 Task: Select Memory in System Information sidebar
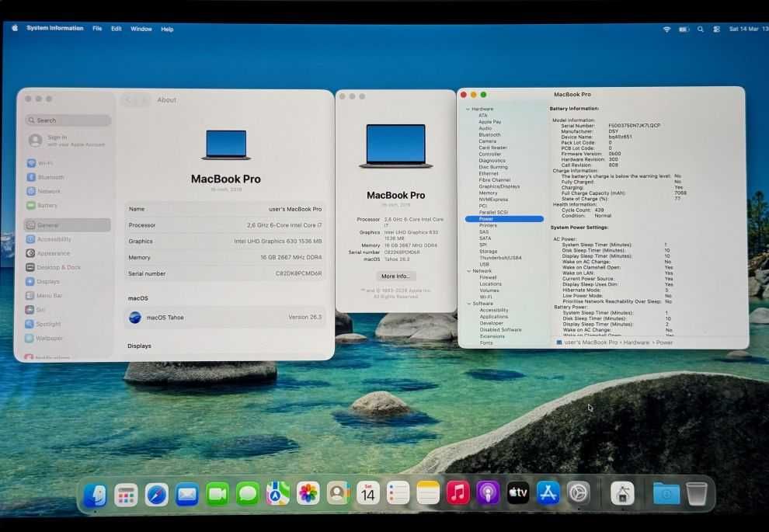[x=488, y=193]
